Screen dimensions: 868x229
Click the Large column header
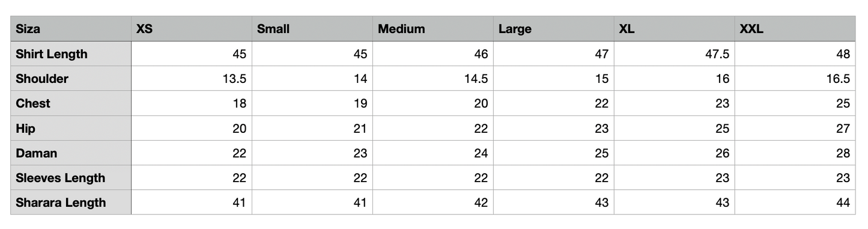pos(554,29)
